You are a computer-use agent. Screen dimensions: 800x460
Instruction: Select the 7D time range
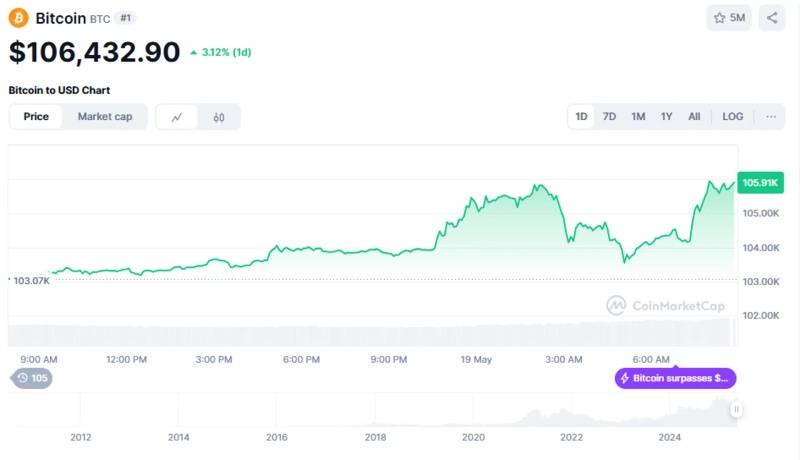(x=609, y=117)
